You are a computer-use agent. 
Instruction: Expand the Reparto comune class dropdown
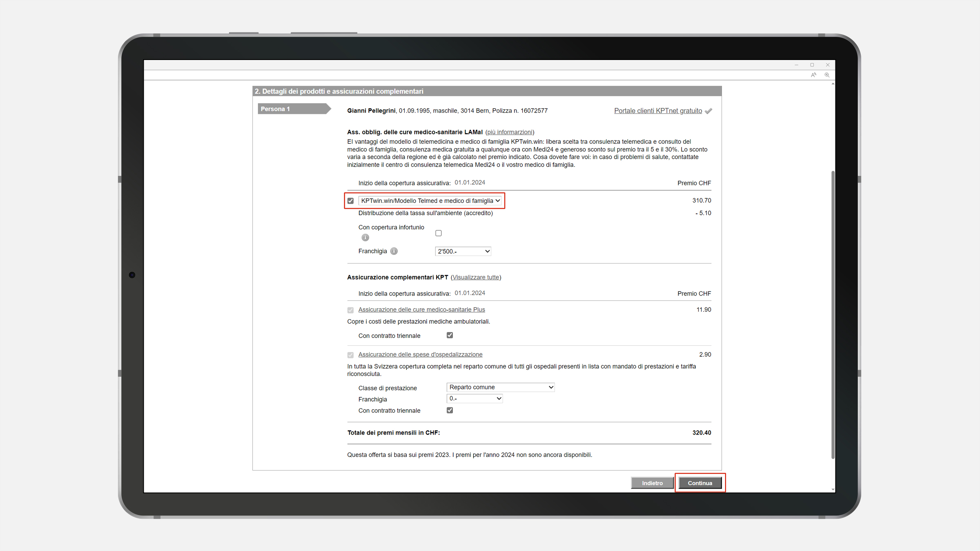501,387
